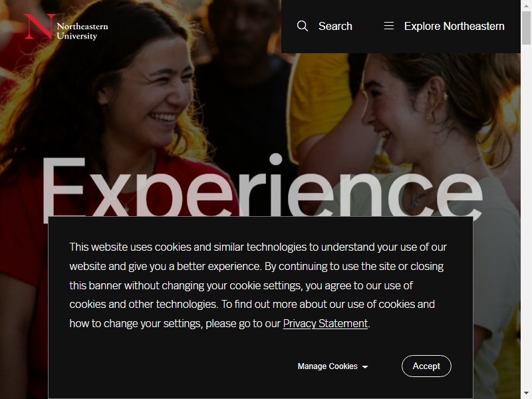
Task: Click the caret arrow beside Manage Cookies
Action: pos(365,367)
